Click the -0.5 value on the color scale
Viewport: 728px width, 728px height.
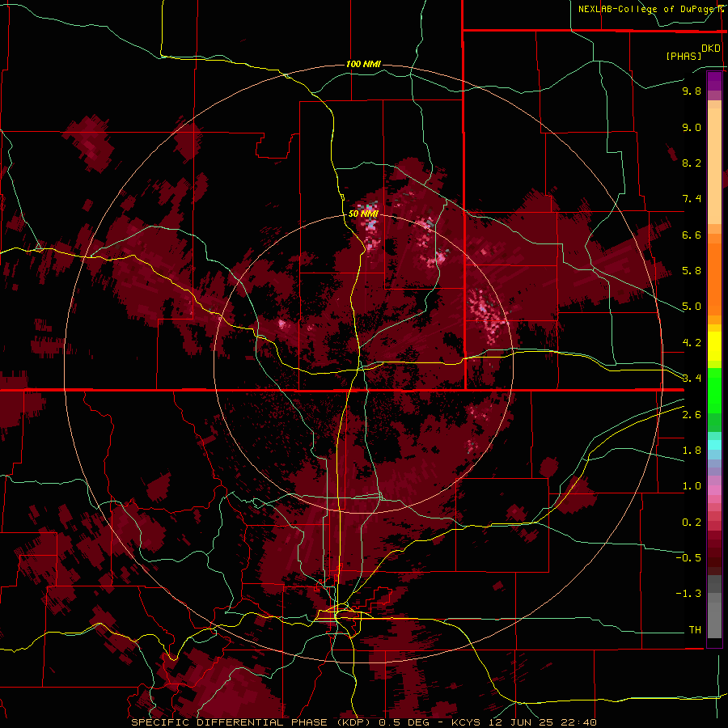click(688, 558)
